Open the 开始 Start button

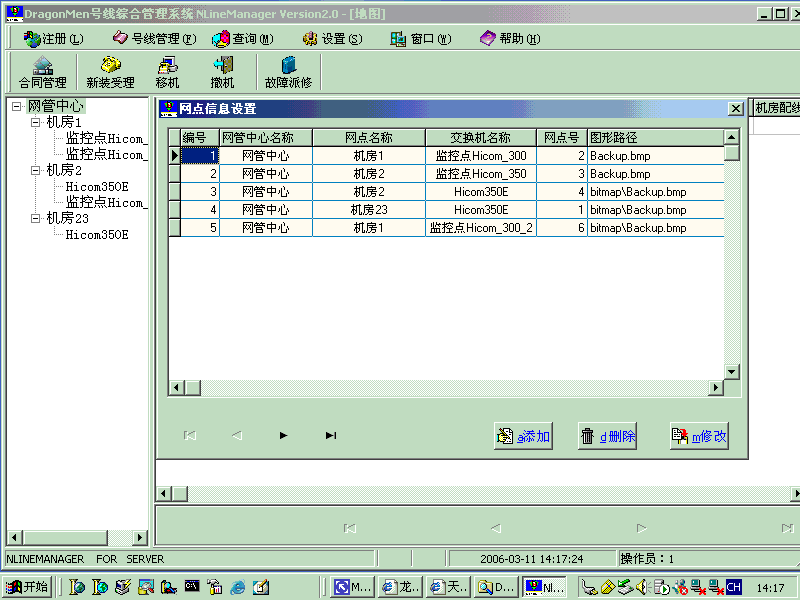click(x=27, y=587)
